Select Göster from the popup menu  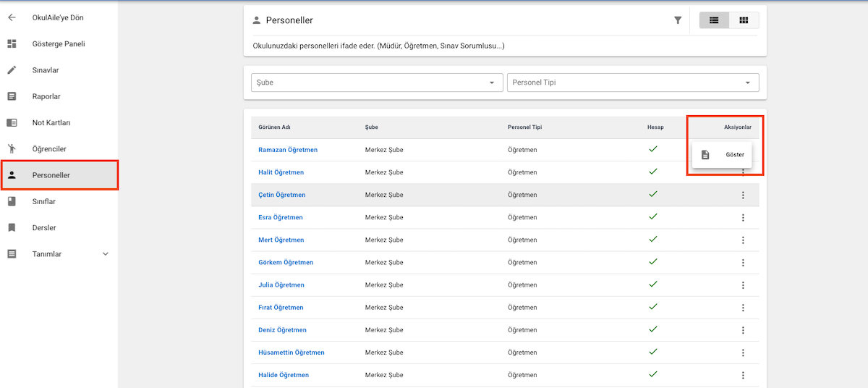pos(722,155)
